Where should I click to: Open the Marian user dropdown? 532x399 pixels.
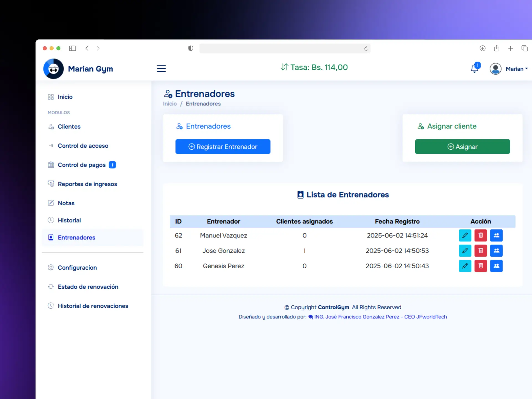coord(516,69)
